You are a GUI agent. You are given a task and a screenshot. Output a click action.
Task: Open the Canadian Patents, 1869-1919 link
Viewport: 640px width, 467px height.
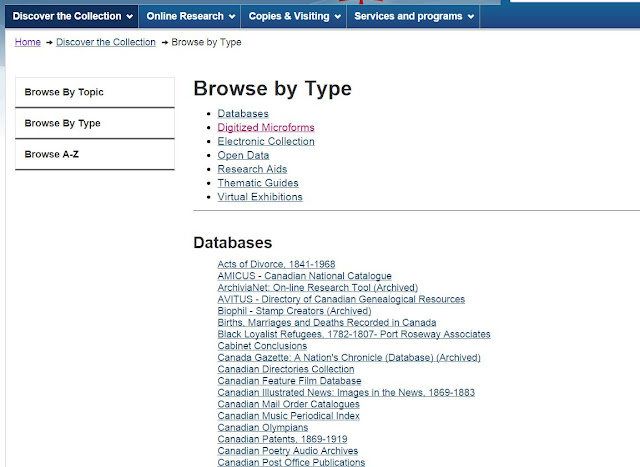click(x=282, y=439)
